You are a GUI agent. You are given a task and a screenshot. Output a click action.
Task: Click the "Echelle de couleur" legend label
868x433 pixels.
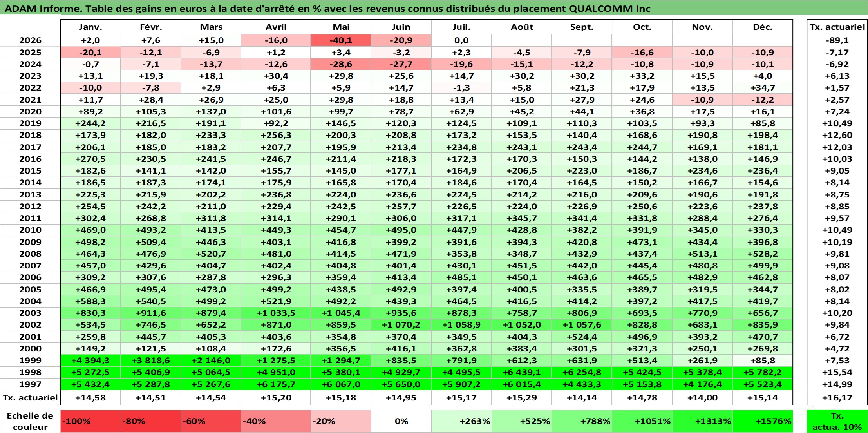click(x=30, y=421)
